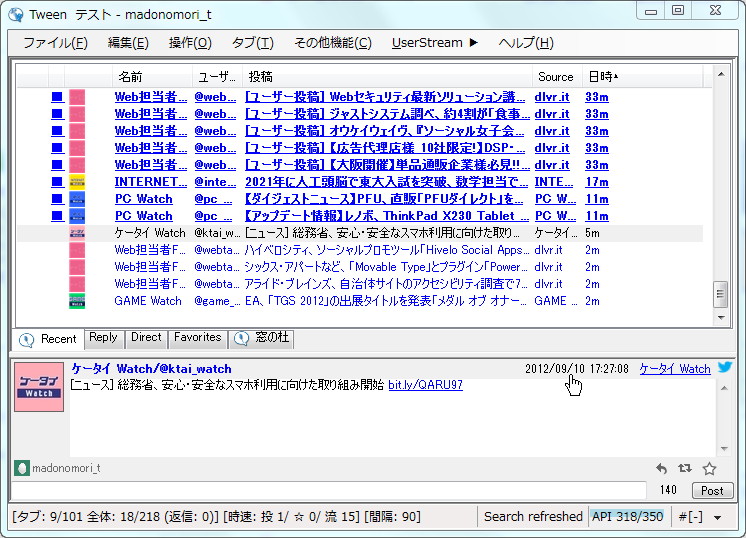
Task: Open the タブ(T) menu
Action: [x=253, y=43]
